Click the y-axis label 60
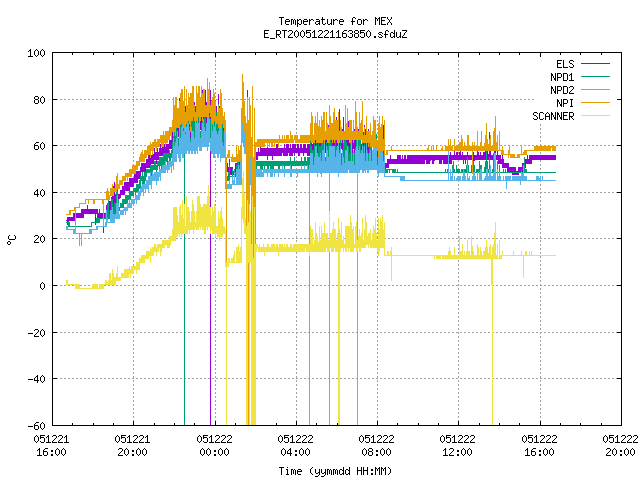 point(39,146)
